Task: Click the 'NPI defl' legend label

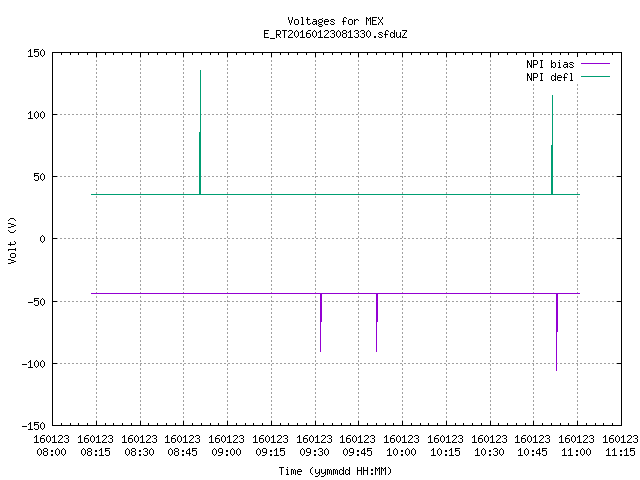Action: tap(550, 77)
